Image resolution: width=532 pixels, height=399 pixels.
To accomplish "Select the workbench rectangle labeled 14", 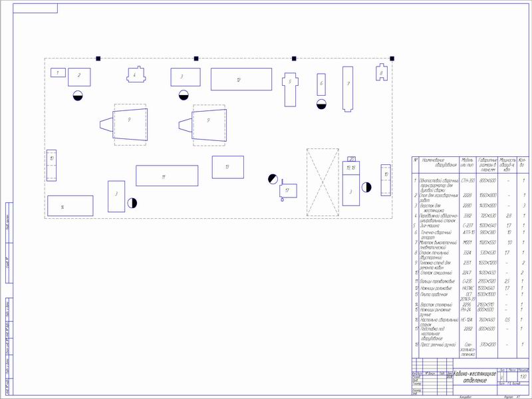I will coord(70,205).
